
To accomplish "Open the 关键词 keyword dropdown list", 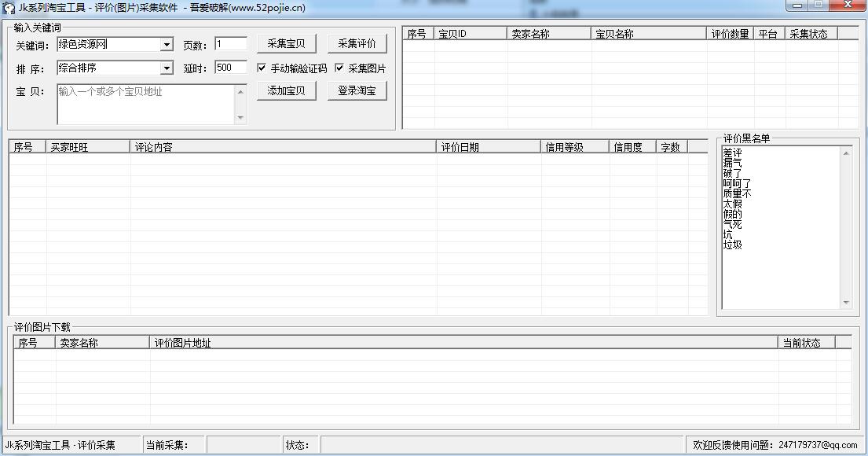I will (x=168, y=45).
